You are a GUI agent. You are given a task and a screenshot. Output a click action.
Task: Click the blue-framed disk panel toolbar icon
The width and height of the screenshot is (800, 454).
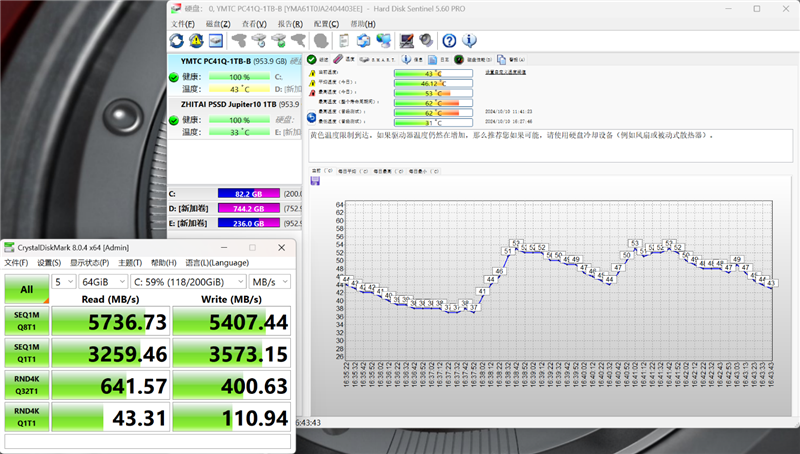(216, 41)
